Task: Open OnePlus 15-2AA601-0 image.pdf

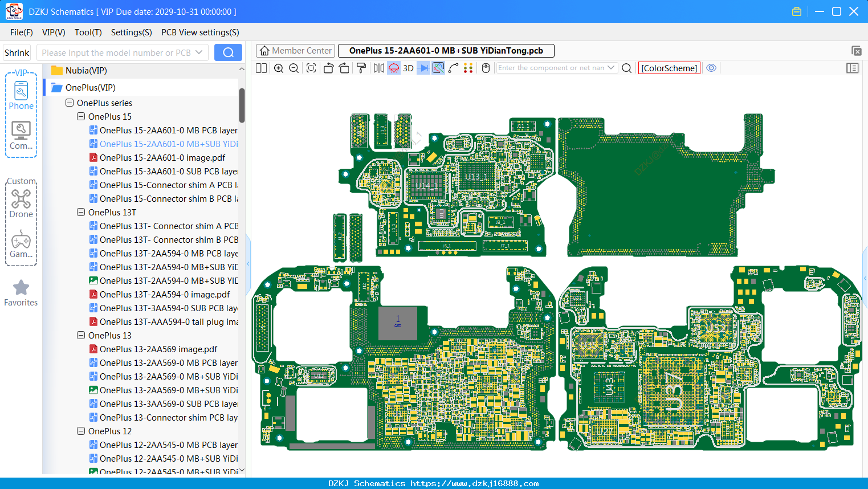Action: coord(157,158)
